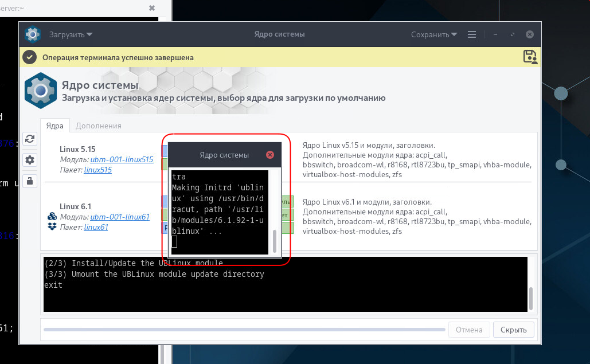Screen dimensions: 590x364
Task: Switch to the Дополнения tab
Action: (98, 126)
